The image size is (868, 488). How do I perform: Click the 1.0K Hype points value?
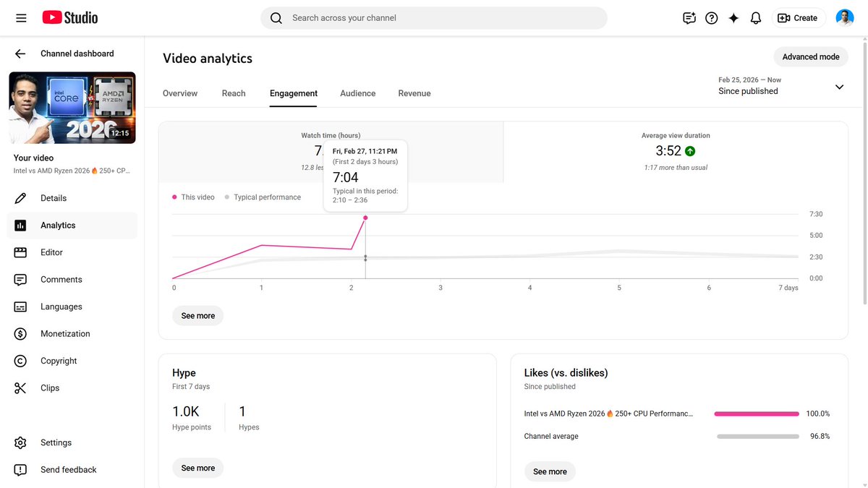coord(186,411)
